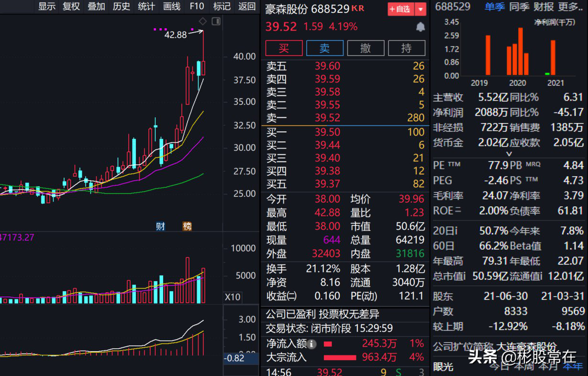Image resolution: width=588 pixels, height=376 pixels.
Task: Click the red 买 buy button
Action: tap(284, 48)
